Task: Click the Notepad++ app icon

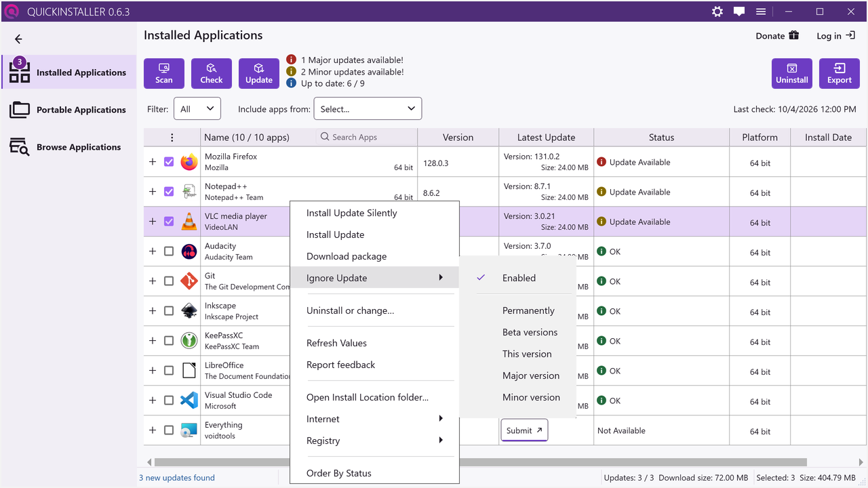Action: pyautogui.click(x=189, y=192)
